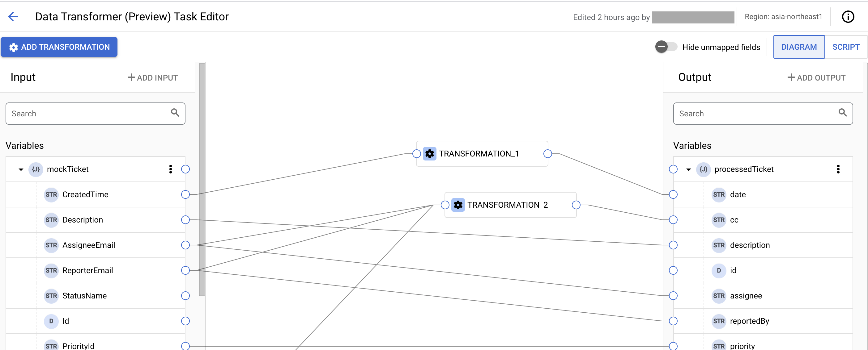The height and width of the screenshot is (350, 868).
Task: Click the back navigation arrow
Action: pyautogui.click(x=13, y=16)
